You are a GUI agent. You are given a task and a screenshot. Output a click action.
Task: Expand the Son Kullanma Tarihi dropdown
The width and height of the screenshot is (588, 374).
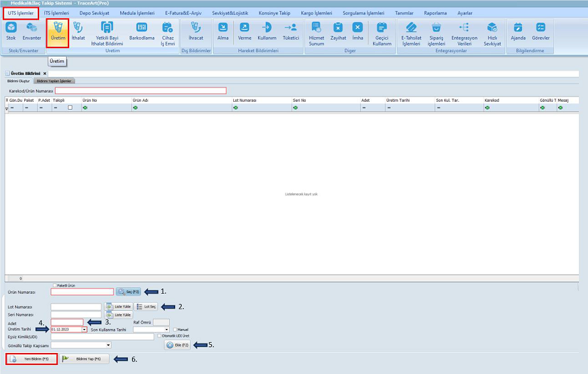coord(167,330)
